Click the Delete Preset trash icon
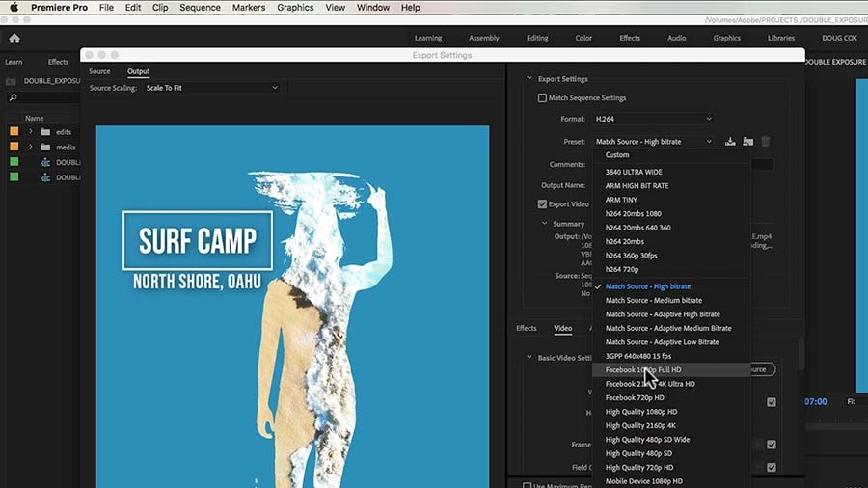 pyautogui.click(x=766, y=142)
